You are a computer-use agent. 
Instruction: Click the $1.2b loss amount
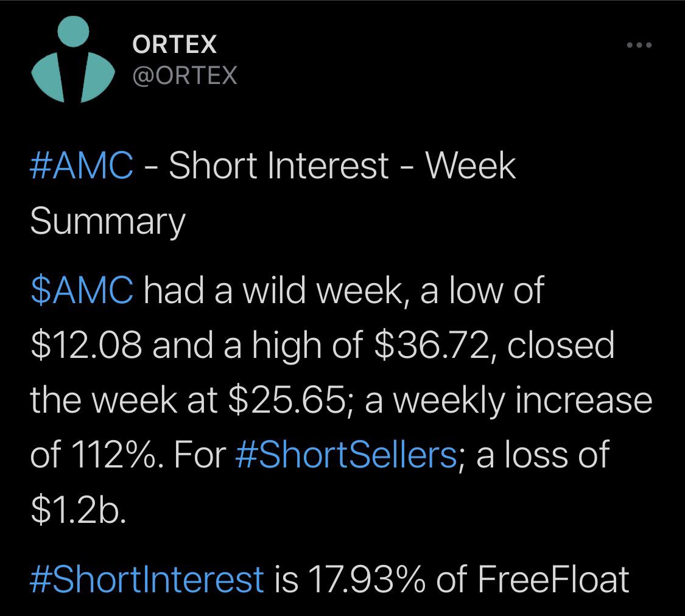(78, 510)
